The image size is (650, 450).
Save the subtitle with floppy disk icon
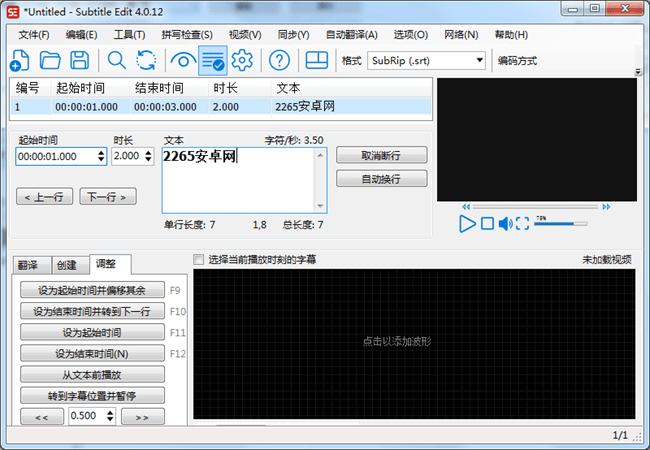[78, 60]
